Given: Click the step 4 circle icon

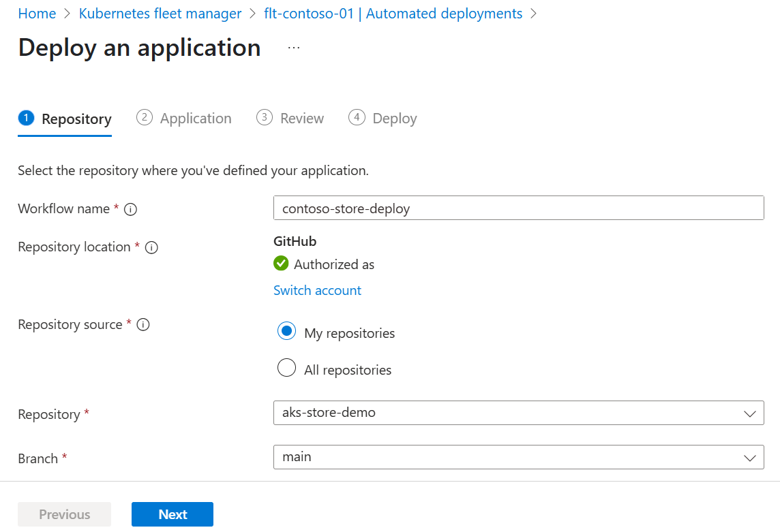Looking at the screenshot, I should coord(357,118).
